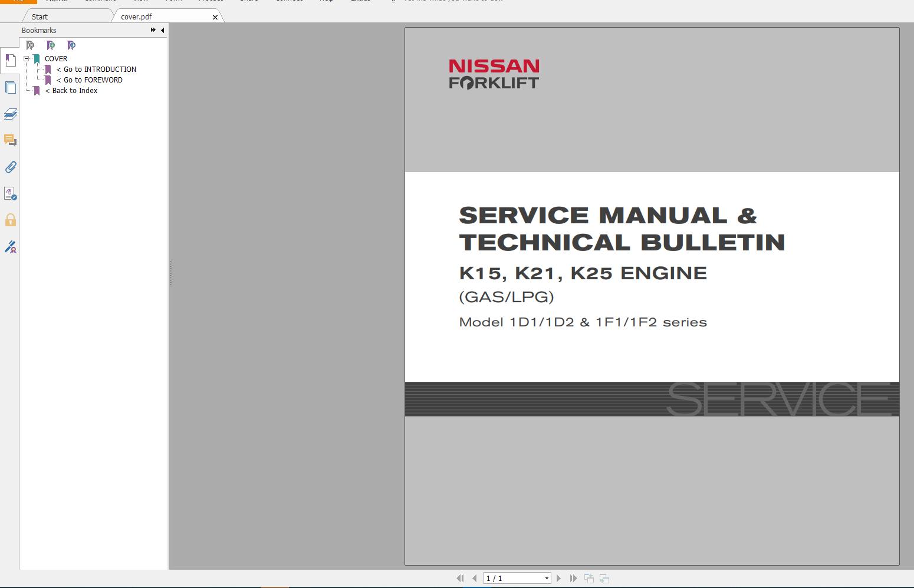Click the Next View icon
This screenshot has height=588, width=914.
(604, 579)
